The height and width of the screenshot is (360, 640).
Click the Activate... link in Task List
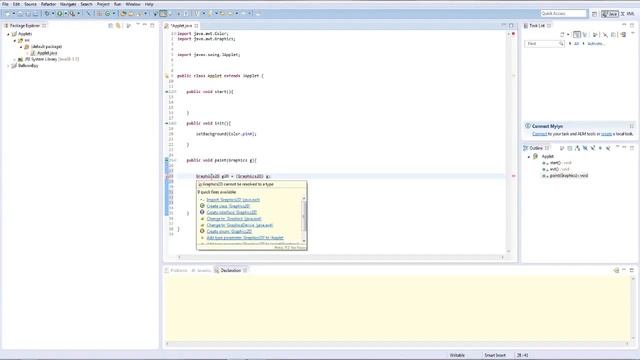[x=596, y=44]
